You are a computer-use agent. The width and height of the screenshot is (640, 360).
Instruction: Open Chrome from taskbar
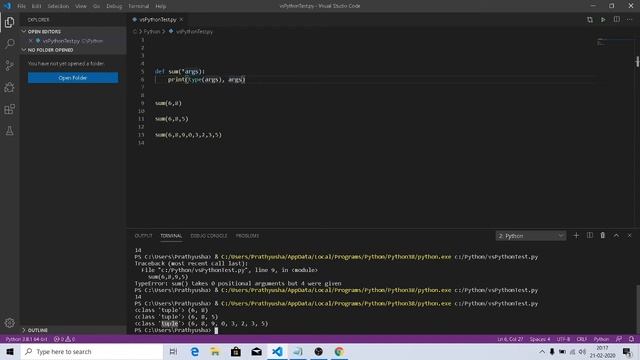click(339, 351)
